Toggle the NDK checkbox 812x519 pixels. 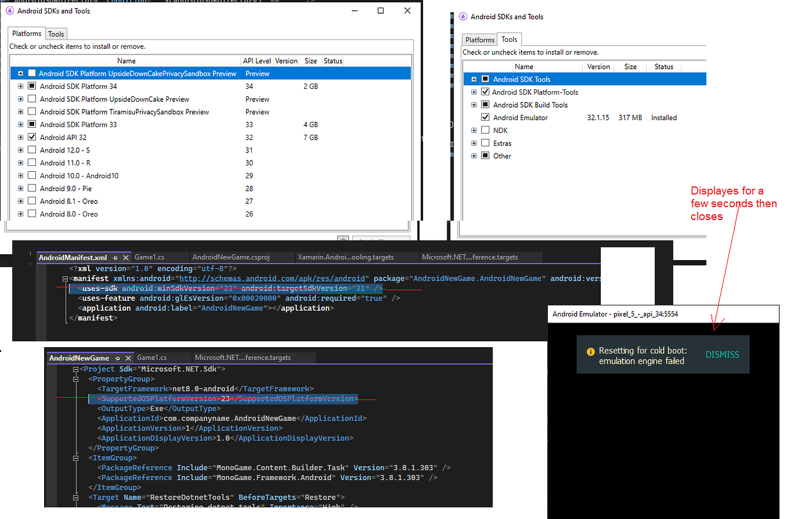click(485, 130)
